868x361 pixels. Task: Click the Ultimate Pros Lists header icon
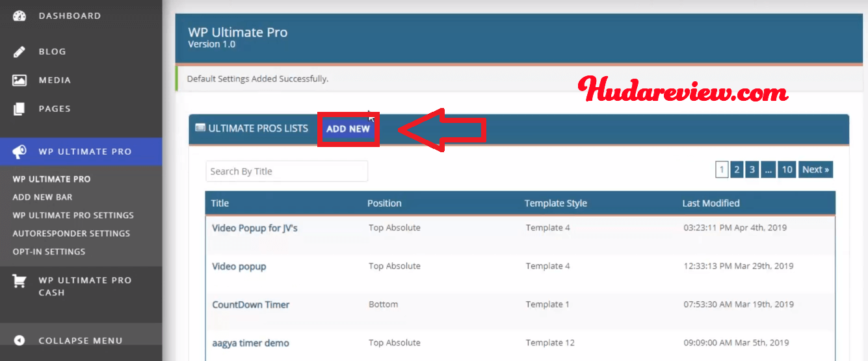200,128
